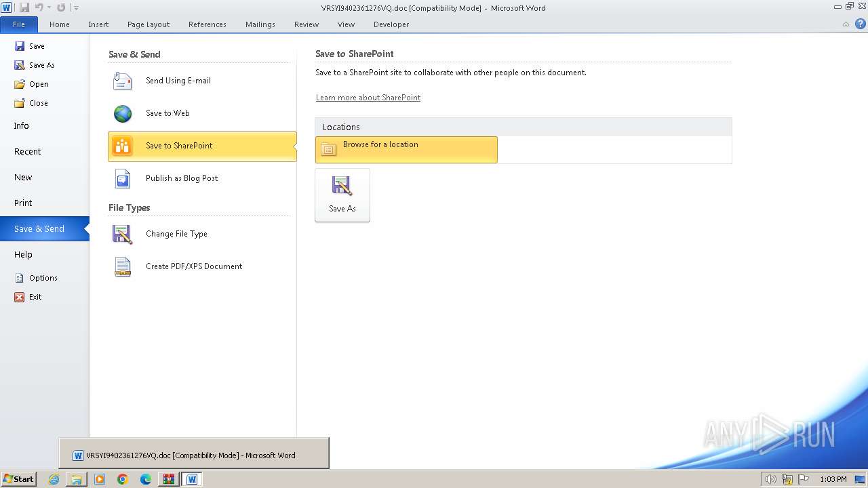
Task: Select Change File Type option
Action: (x=202, y=234)
